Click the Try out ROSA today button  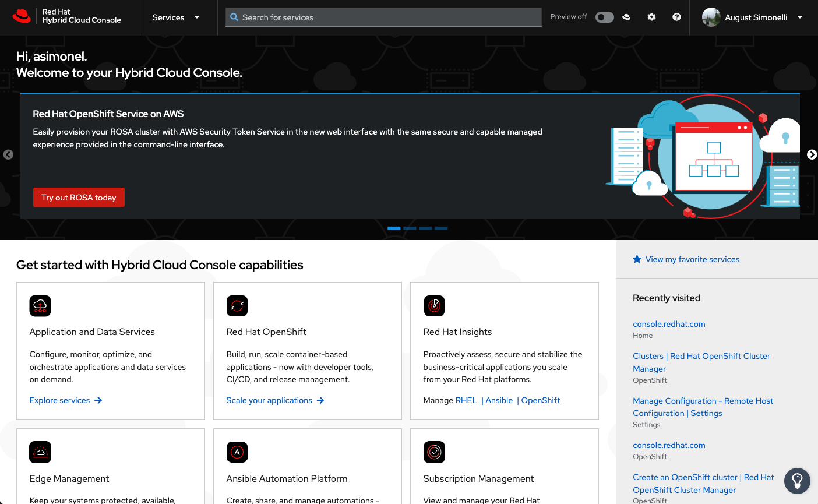click(79, 197)
